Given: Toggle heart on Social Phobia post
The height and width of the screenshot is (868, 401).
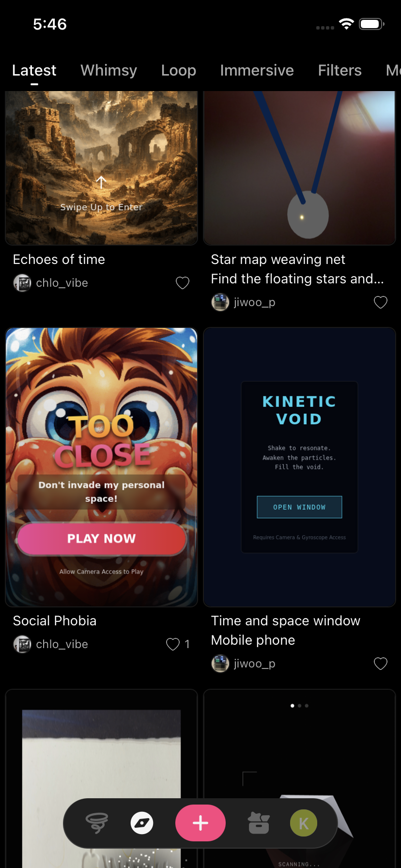Looking at the screenshot, I should (x=173, y=644).
